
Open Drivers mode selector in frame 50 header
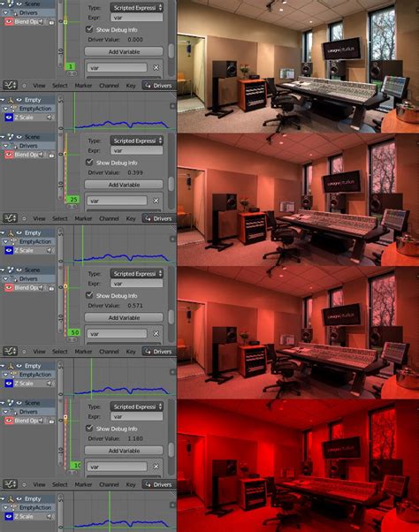pos(158,352)
